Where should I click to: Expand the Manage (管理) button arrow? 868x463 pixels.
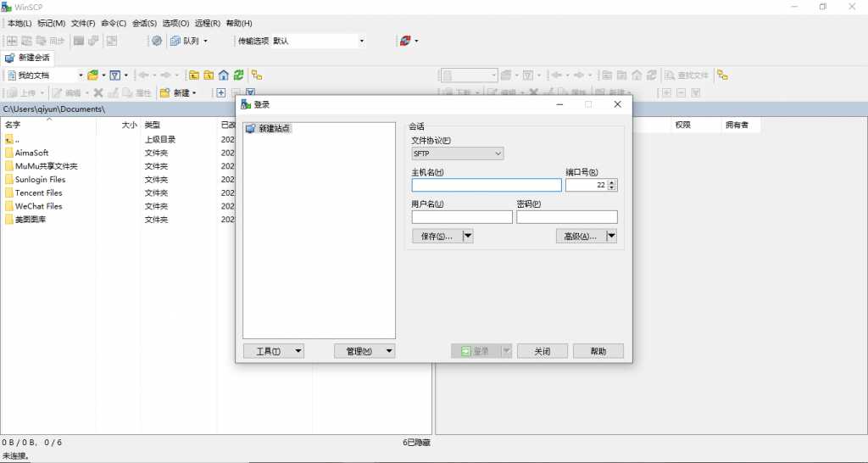[x=389, y=351]
